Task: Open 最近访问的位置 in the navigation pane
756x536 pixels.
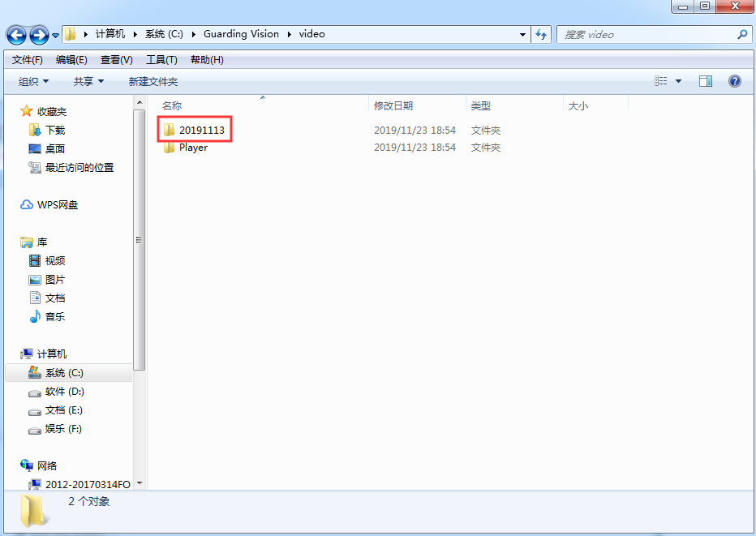Action: point(79,167)
